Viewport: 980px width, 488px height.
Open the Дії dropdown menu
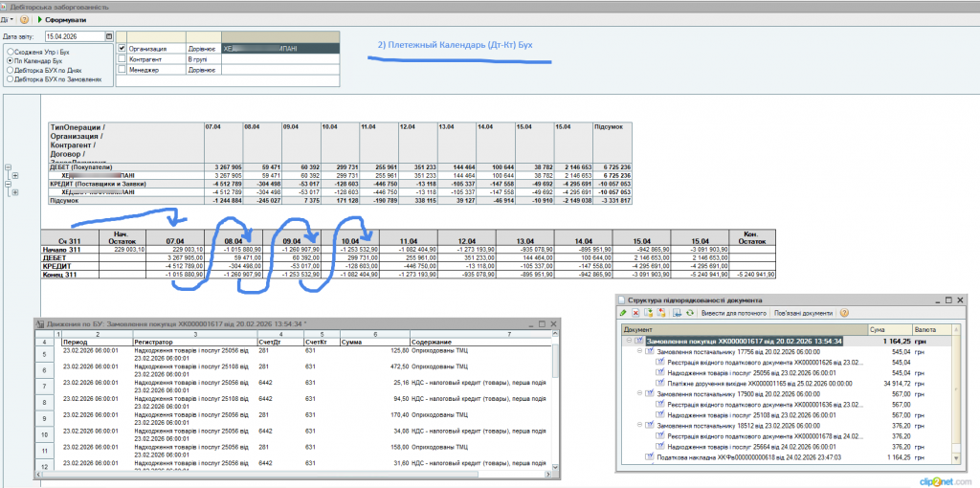8,19
